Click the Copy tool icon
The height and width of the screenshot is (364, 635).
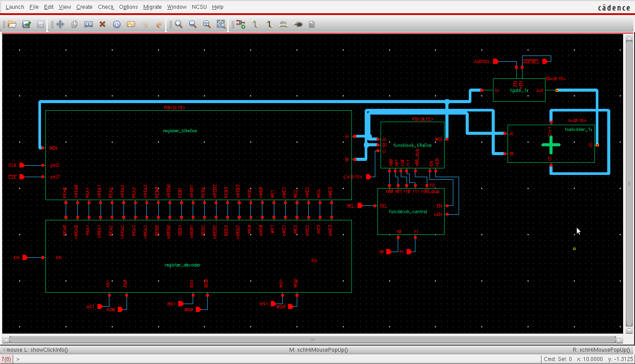[75, 24]
